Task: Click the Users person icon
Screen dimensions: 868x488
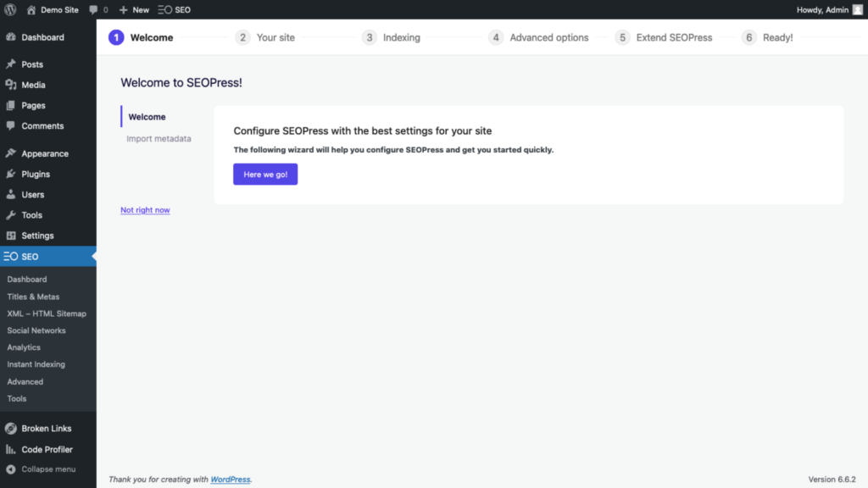Action: point(10,194)
